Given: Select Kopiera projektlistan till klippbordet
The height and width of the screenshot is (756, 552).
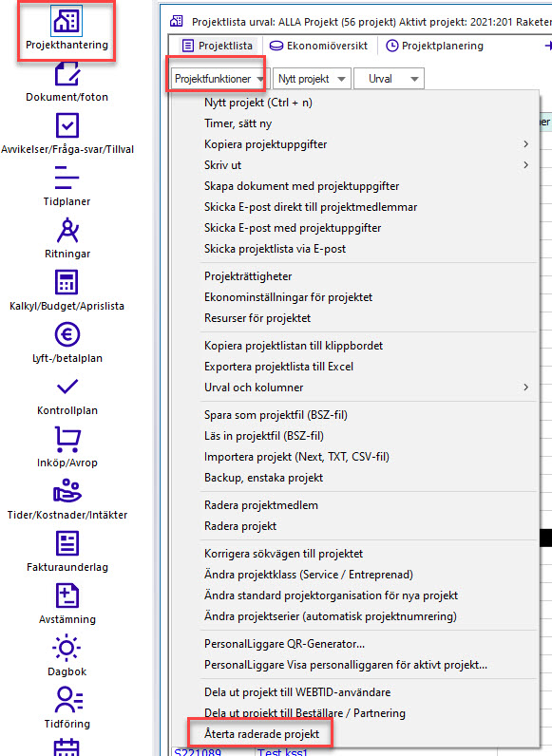Looking at the screenshot, I should (x=294, y=346).
